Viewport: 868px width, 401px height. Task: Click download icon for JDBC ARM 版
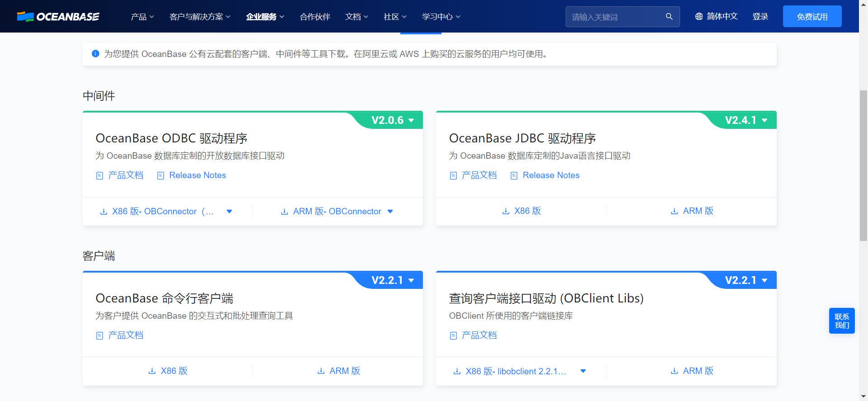(674, 211)
